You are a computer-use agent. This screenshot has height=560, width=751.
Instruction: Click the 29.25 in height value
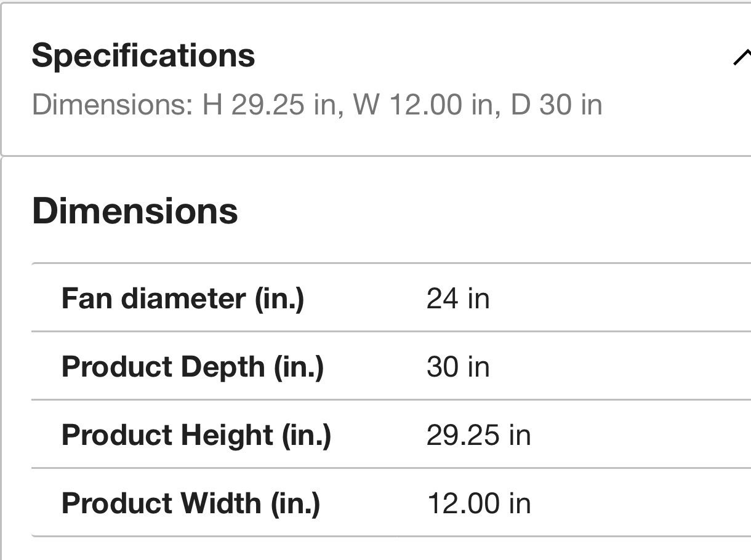[478, 435]
